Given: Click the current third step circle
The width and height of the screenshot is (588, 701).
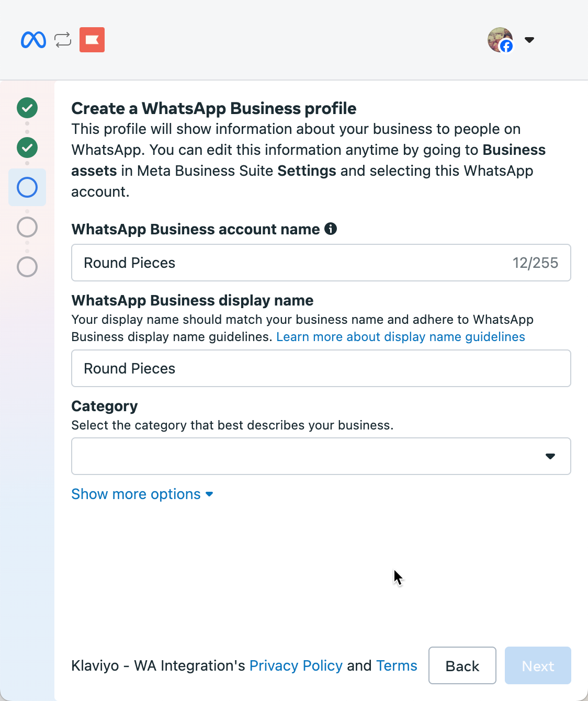Looking at the screenshot, I should [x=27, y=187].
